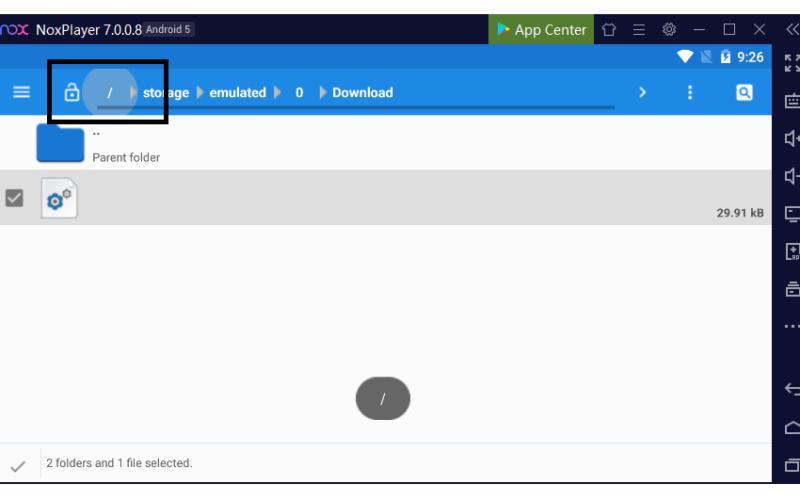Click the forward chevron in path bar
800x500 pixels.
coord(642,92)
